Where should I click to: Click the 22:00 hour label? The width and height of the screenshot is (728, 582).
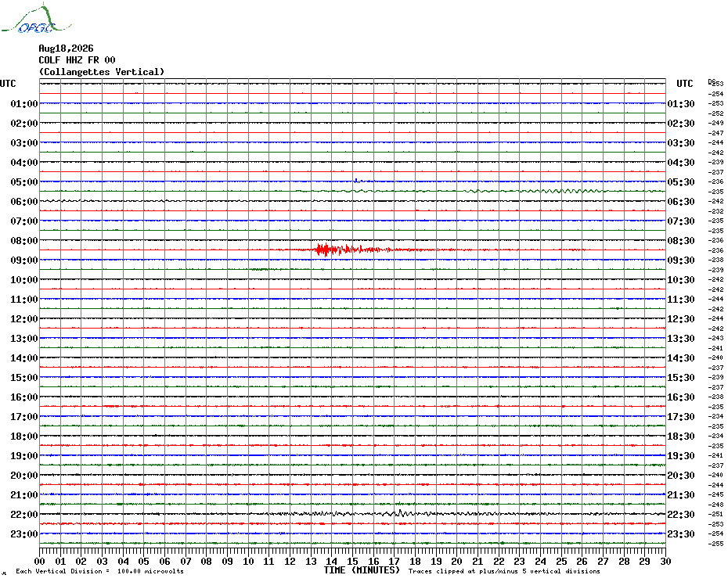[24, 514]
